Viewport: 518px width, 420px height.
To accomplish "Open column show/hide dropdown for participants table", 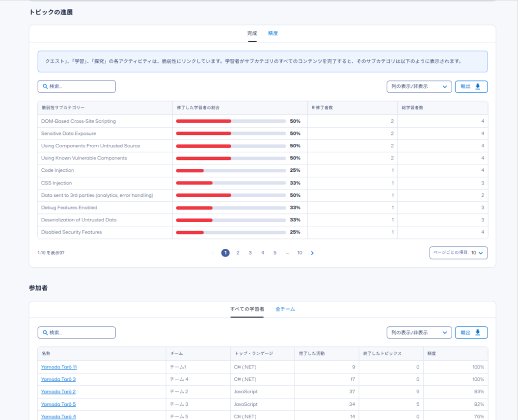I will coord(419,333).
